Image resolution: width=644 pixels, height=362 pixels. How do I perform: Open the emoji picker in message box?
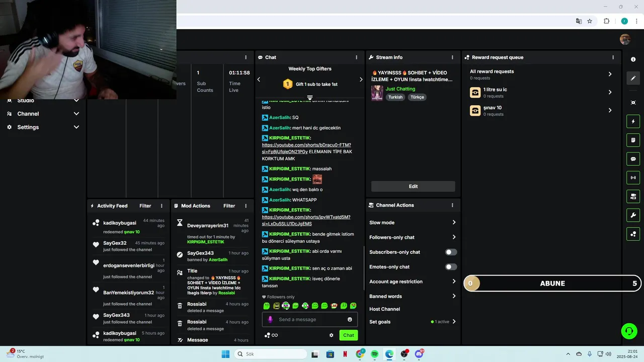(x=350, y=319)
